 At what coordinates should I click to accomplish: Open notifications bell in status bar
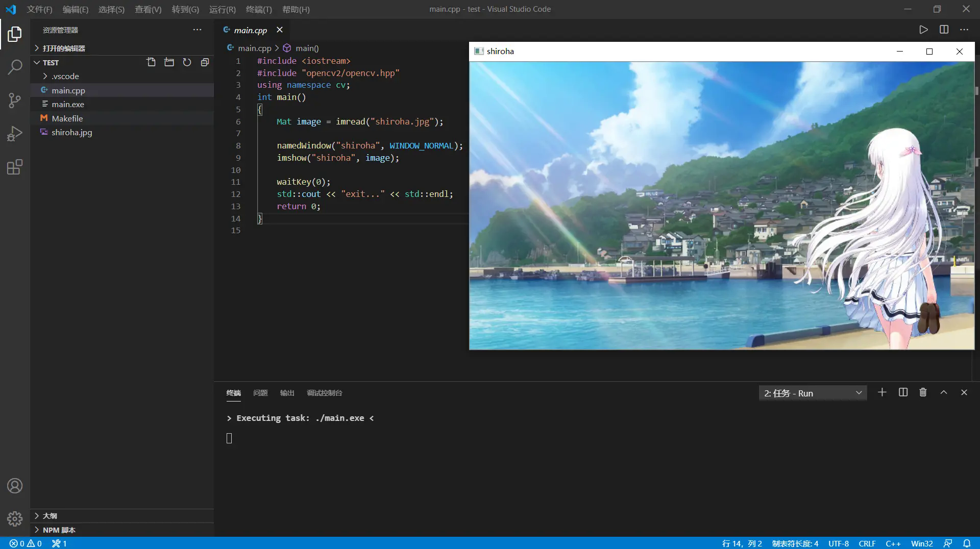[967, 543]
